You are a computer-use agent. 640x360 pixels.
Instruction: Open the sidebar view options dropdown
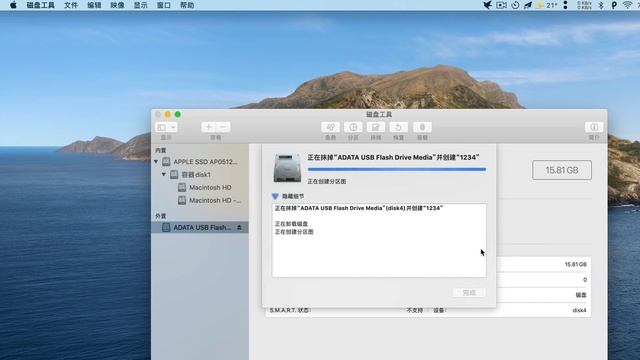[x=166, y=127]
